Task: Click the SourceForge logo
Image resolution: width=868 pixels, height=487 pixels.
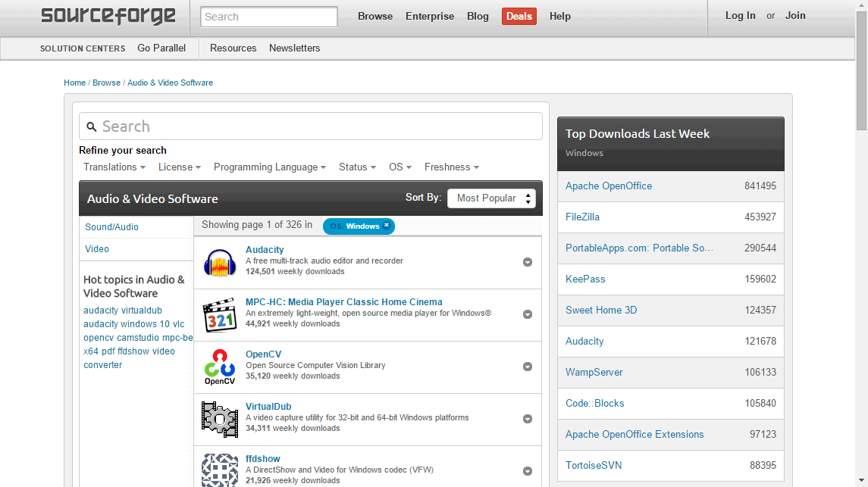Action: tap(108, 16)
